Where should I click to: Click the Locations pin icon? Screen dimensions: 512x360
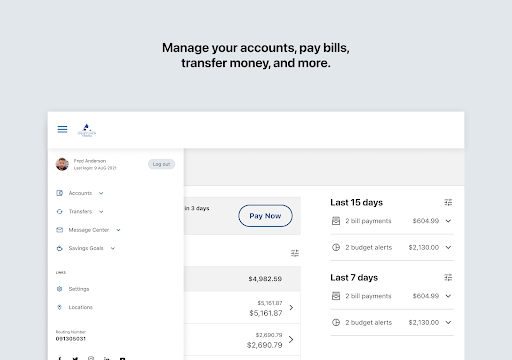tap(60, 307)
